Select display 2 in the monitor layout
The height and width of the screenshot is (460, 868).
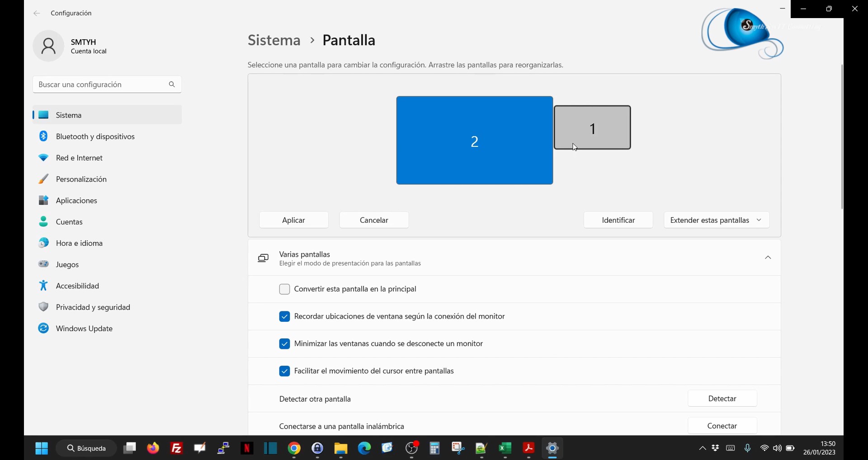[474, 141]
